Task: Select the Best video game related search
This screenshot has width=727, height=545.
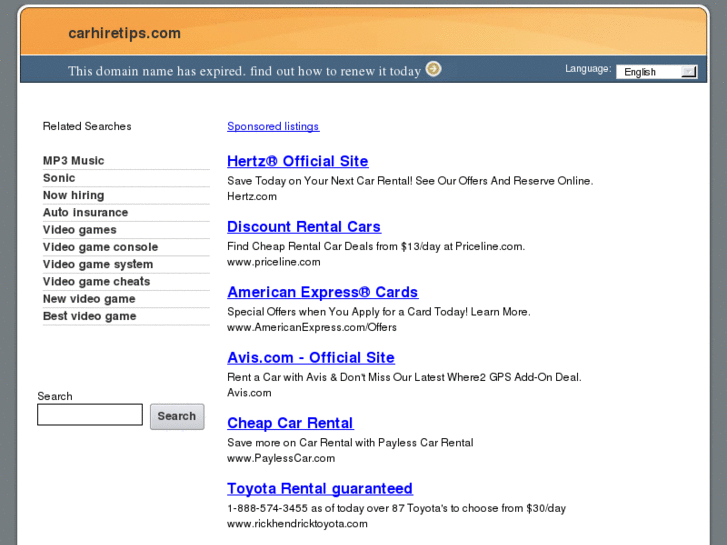Action: (x=89, y=316)
